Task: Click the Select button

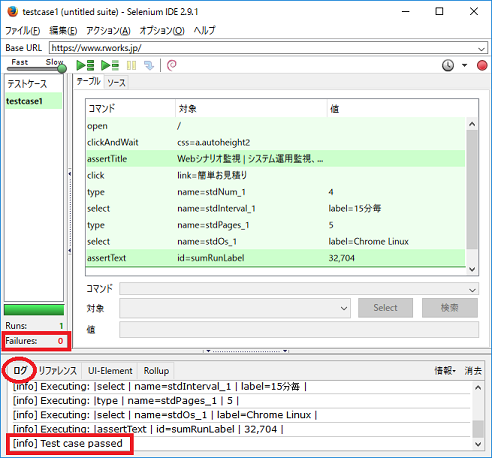Action: 385,308
